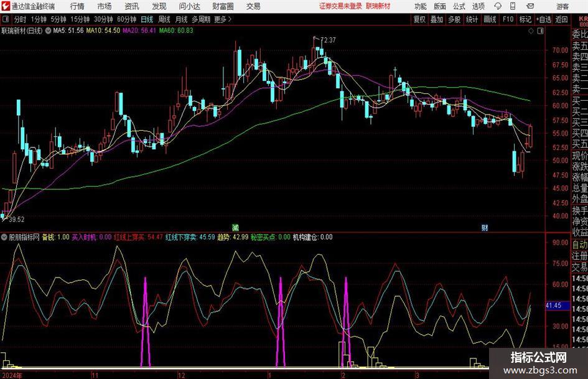Viewport: 588px width, 379px height.
Task: Switch to the 多周期 tab
Action: (201, 19)
